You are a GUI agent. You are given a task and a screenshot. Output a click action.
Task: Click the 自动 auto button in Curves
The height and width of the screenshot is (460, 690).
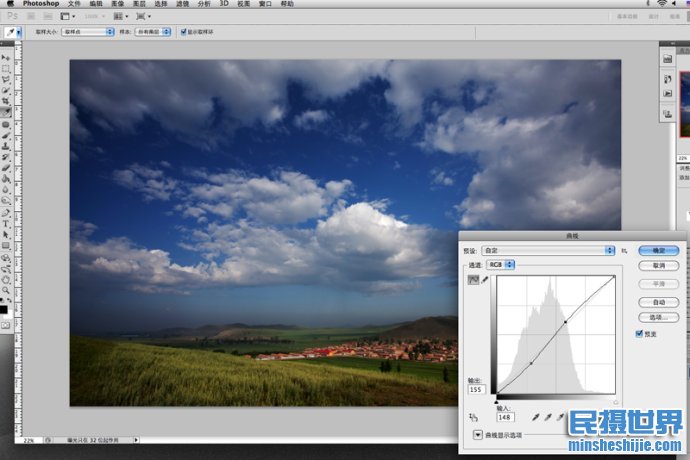pos(659,302)
